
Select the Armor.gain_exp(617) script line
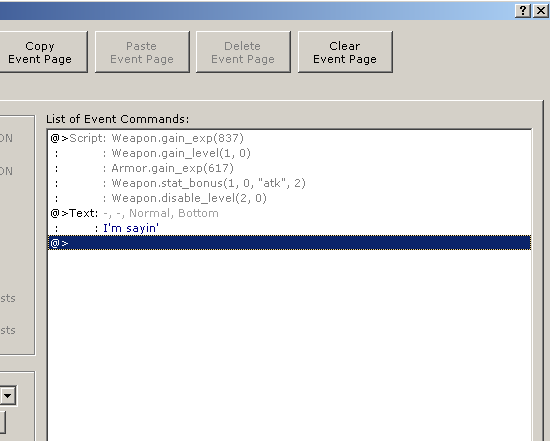pyautogui.click(x=289, y=168)
